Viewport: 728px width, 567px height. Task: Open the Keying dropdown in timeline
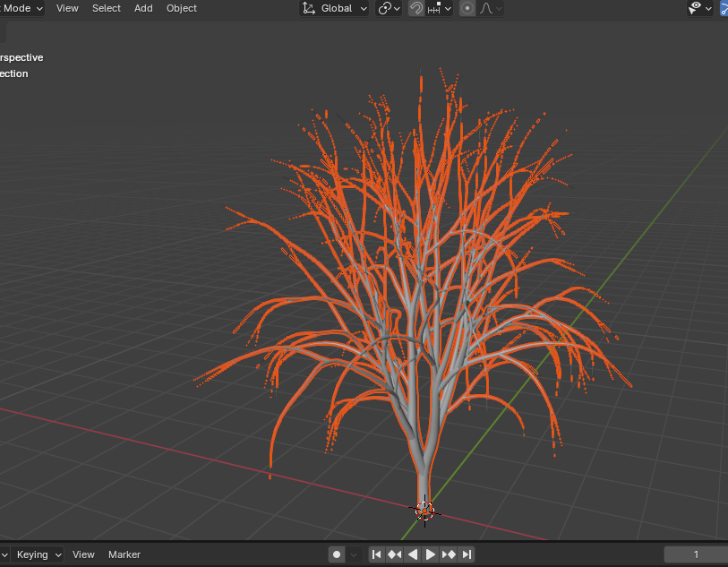point(38,554)
